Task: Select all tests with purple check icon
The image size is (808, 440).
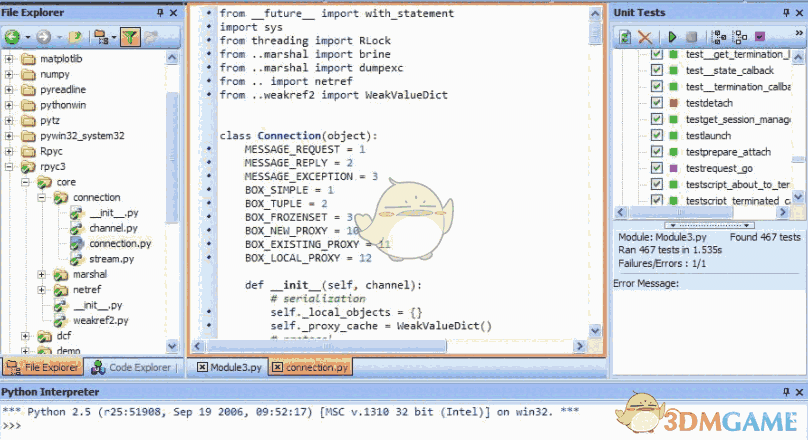Action: tap(760, 37)
